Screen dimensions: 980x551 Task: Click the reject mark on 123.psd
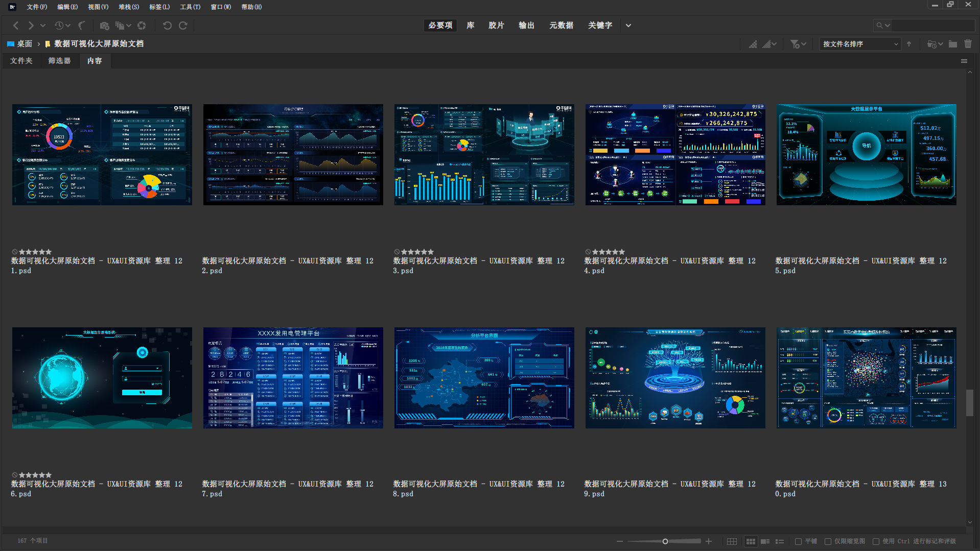(x=397, y=252)
